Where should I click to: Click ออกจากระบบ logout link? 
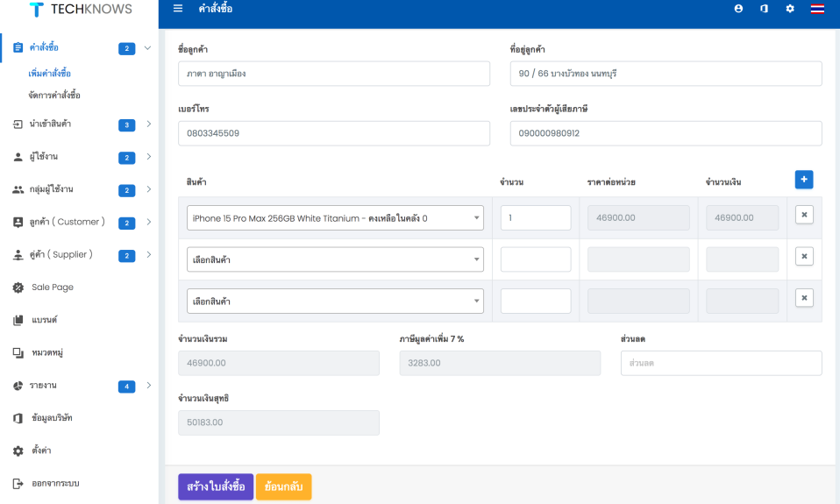coord(55,483)
